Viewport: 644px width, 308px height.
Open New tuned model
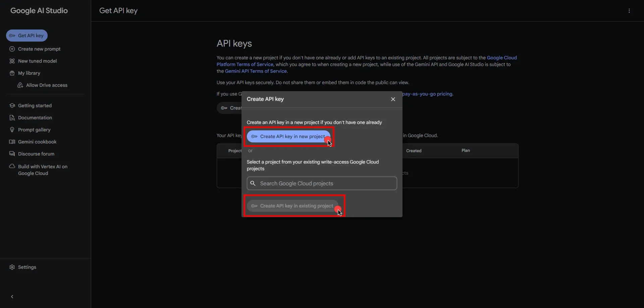point(37,61)
